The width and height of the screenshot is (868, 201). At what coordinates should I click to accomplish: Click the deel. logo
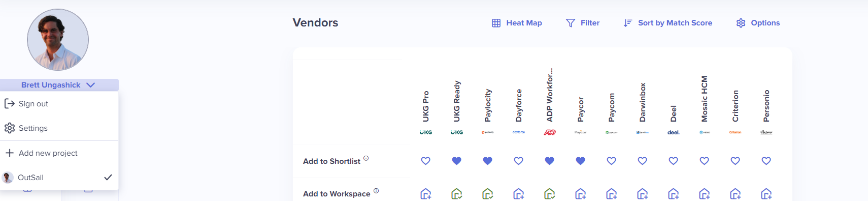pos(674,132)
